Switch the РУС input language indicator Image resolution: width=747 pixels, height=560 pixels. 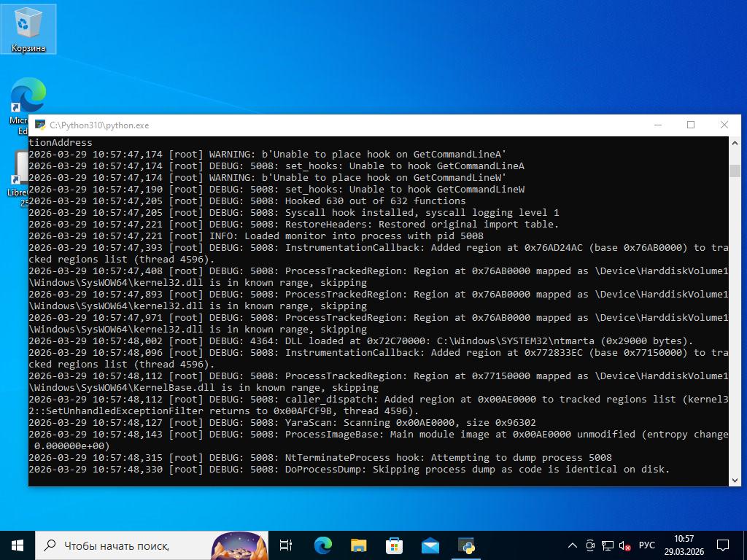coord(646,545)
